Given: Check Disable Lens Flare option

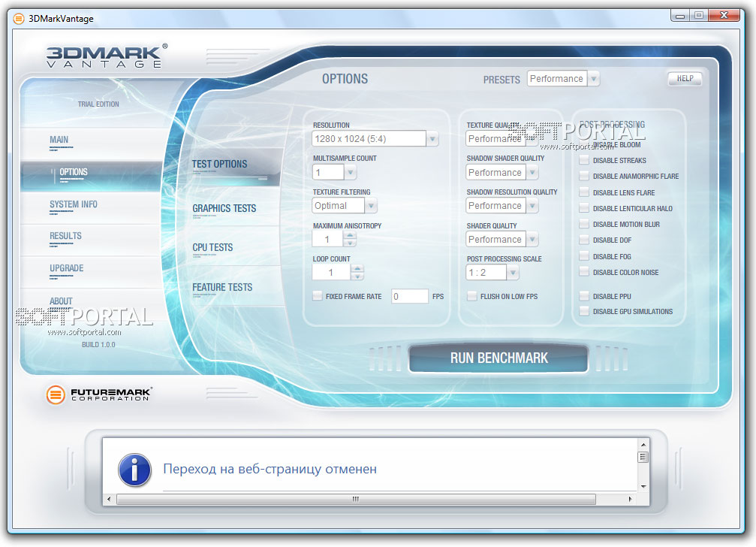Looking at the screenshot, I should point(584,192).
